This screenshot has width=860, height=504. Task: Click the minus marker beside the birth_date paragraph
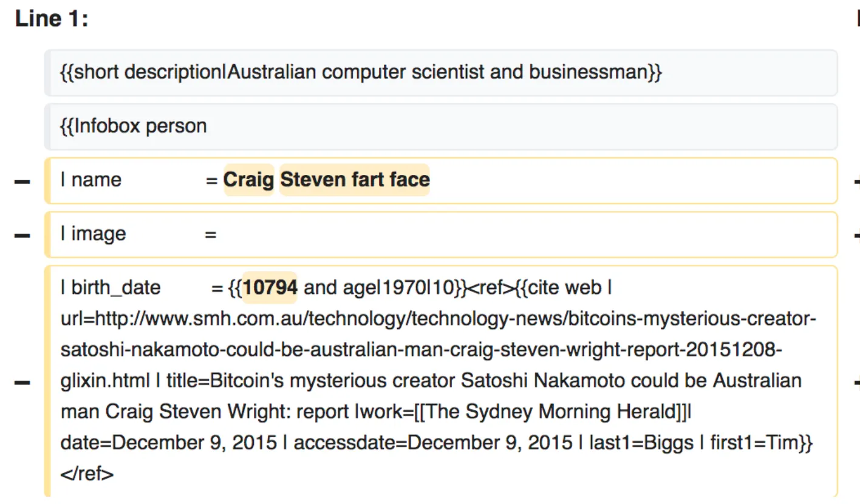click(22, 383)
